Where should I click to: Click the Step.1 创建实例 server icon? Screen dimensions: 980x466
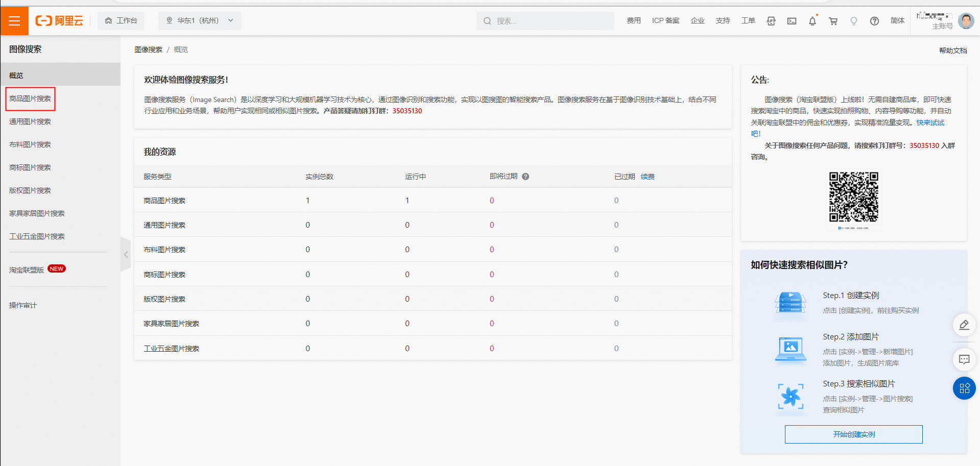coord(791,303)
